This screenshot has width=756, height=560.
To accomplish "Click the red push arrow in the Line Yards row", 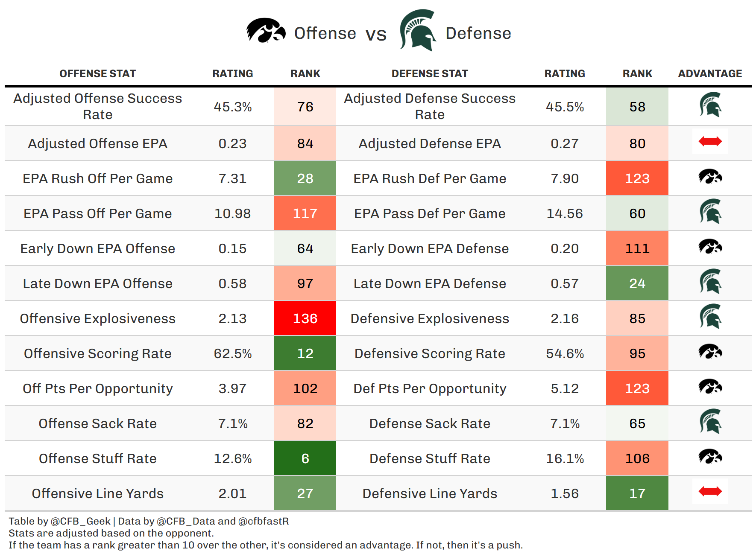I will click(x=710, y=492).
